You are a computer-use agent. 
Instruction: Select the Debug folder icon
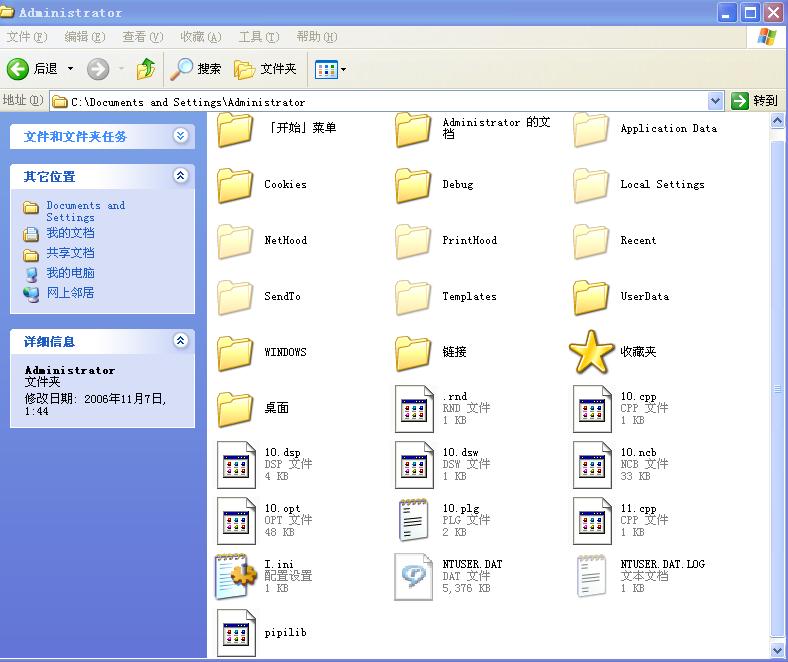pos(414,185)
